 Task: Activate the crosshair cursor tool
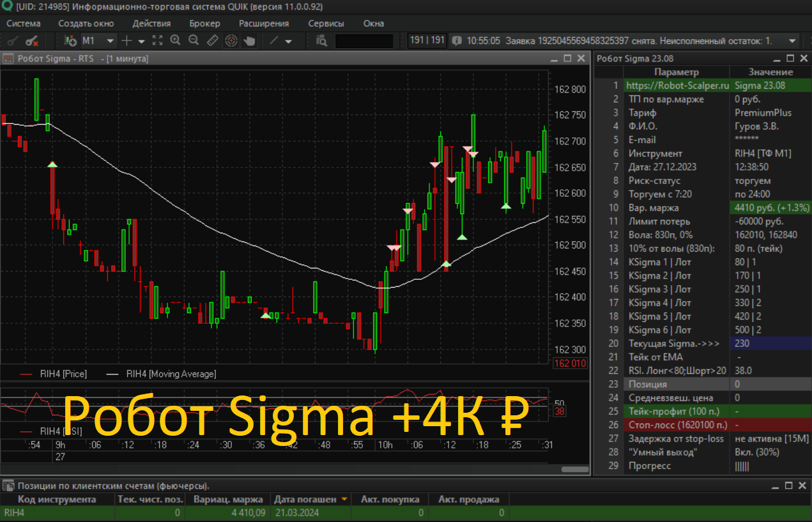(x=126, y=40)
